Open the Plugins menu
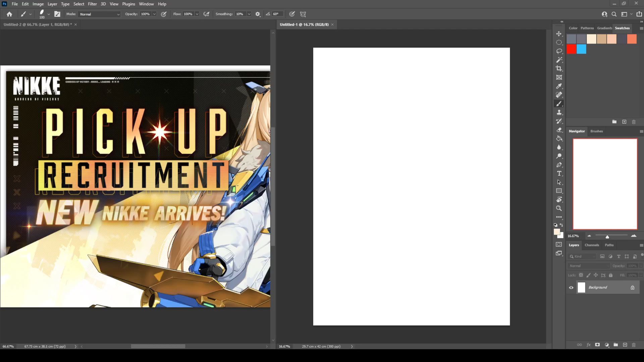This screenshot has height=362, width=644. coord(128,4)
